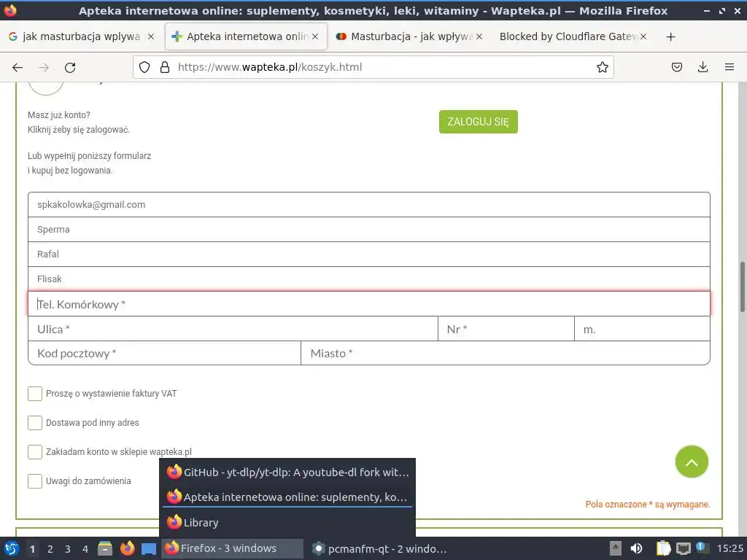
Task: Bookmark this page with the star icon
Action: click(x=602, y=67)
